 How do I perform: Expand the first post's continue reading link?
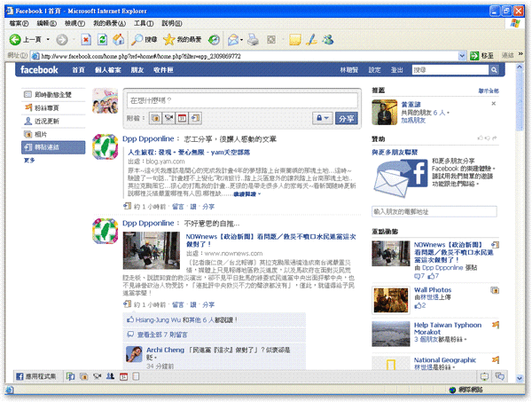(246, 194)
